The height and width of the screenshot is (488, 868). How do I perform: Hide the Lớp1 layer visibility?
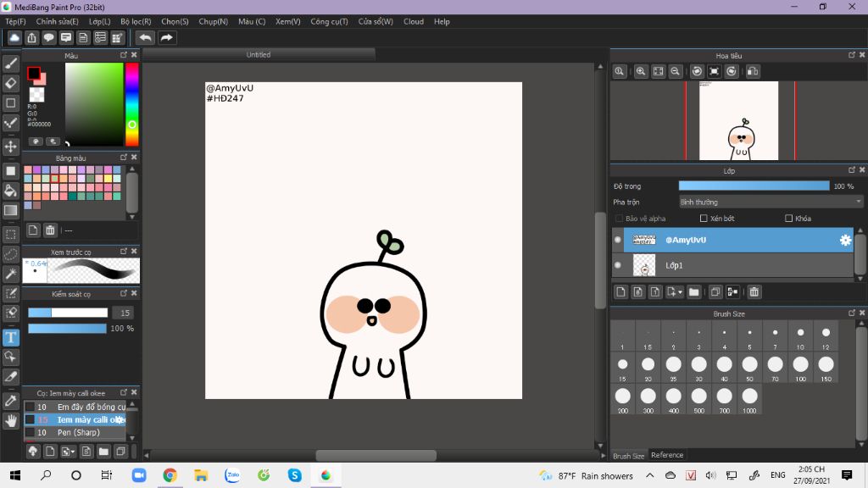click(x=617, y=265)
